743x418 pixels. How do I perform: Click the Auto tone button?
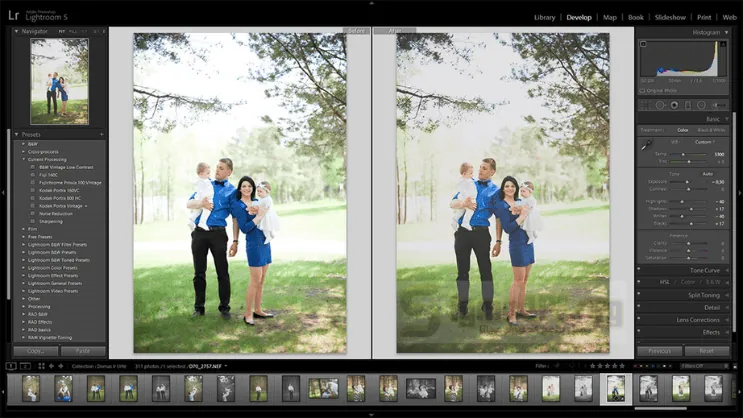coord(707,174)
